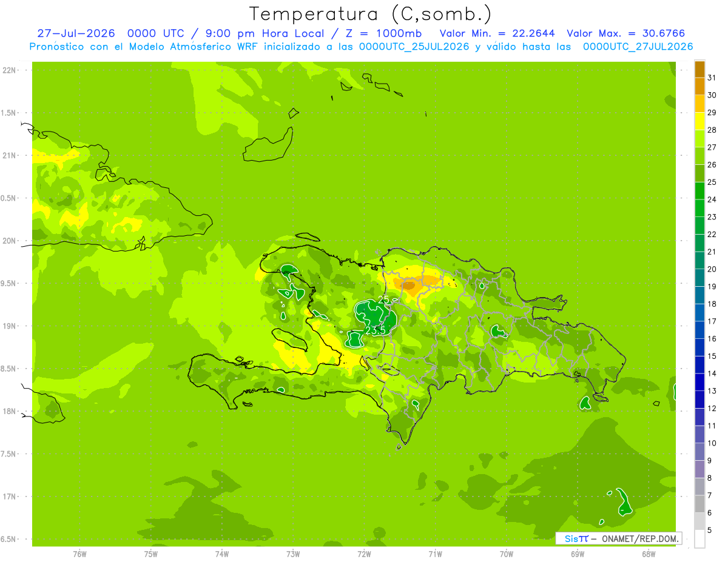This screenshot has width=728, height=562.
Task: Click the SisTT – ONAMET/REP.DOM. credit box
Action: click(x=619, y=538)
